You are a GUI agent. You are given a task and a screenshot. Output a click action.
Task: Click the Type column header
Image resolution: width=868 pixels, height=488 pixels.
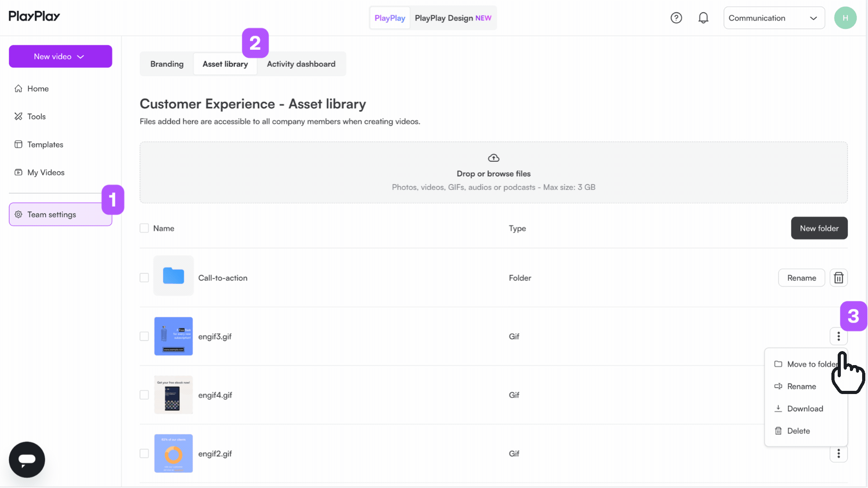[x=517, y=229]
